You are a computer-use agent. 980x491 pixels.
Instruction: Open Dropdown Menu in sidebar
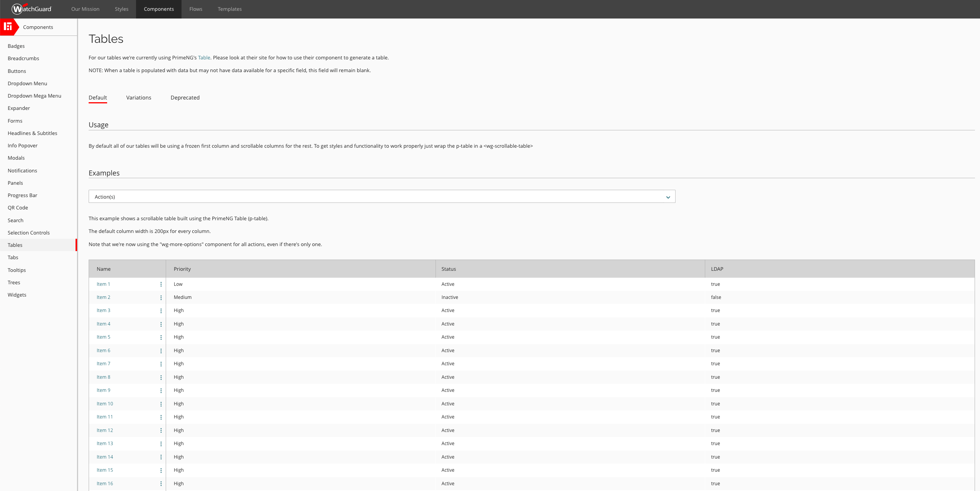[27, 83]
